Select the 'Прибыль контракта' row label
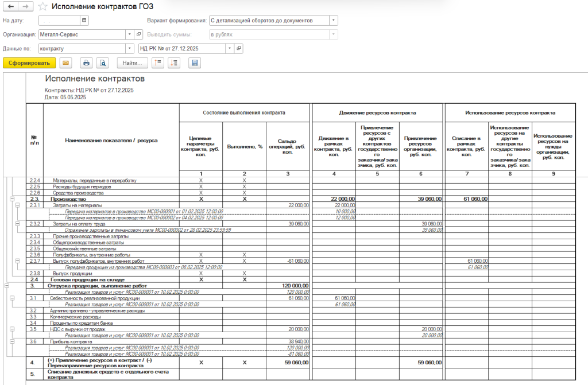The height and width of the screenshot is (385, 588). pyautogui.click(x=71, y=341)
